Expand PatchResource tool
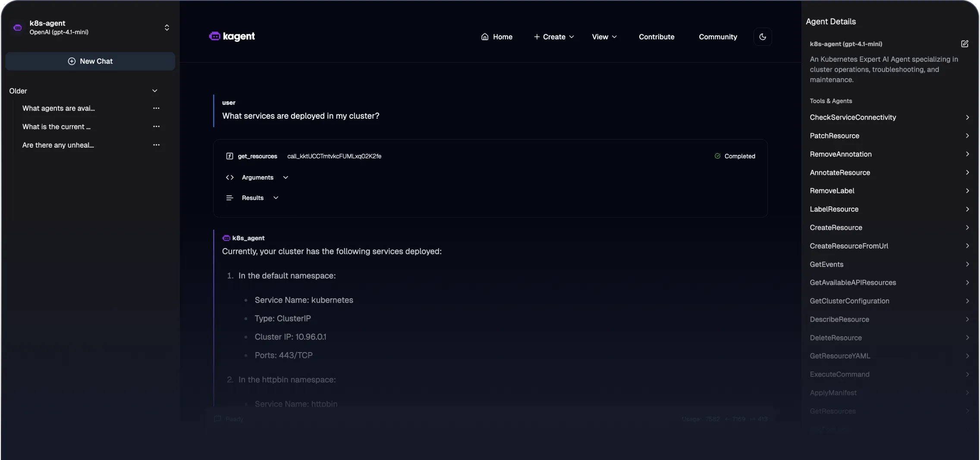Image resolution: width=980 pixels, height=460 pixels. tap(889, 136)
